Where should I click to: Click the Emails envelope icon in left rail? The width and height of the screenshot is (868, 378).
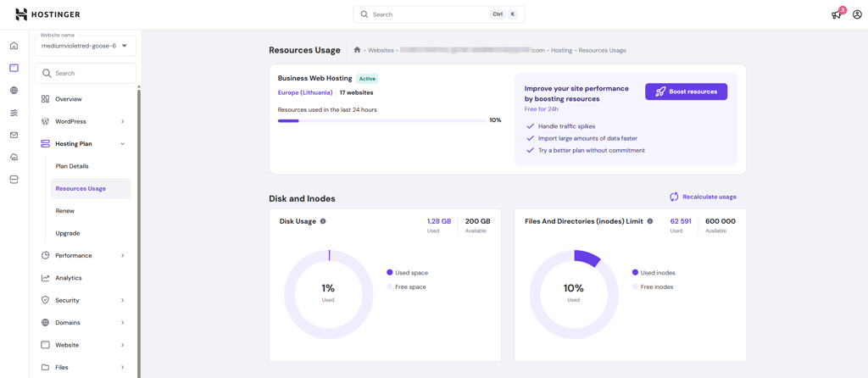coord(14,135)
